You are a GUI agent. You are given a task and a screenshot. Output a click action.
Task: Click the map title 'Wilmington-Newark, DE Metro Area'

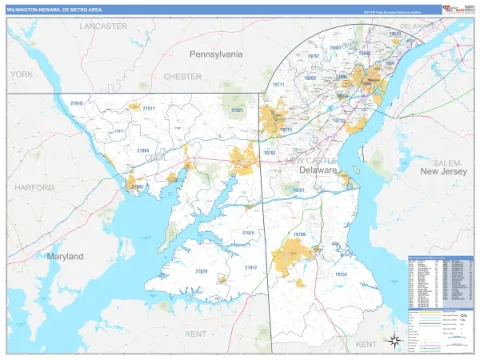click(54, 10)
